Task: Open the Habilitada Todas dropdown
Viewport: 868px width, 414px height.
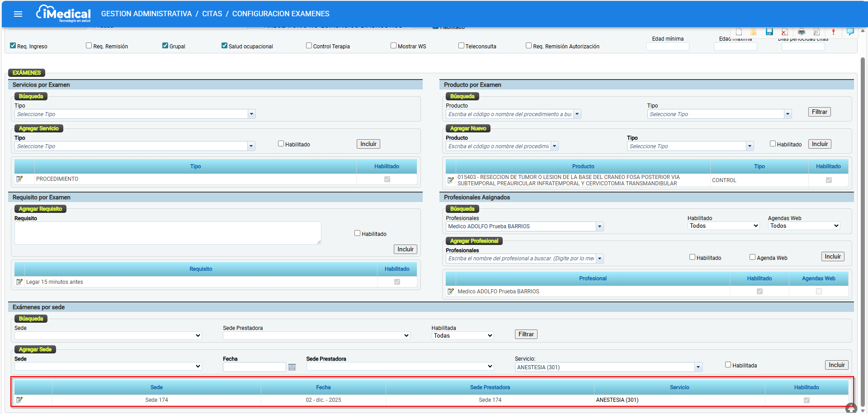Action: [x=462, y=335]
